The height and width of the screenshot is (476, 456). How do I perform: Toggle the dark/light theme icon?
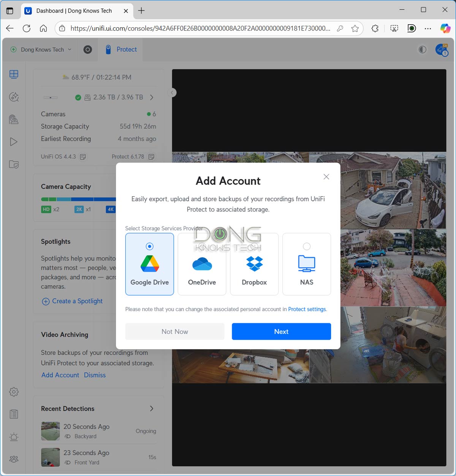[422, 50]
